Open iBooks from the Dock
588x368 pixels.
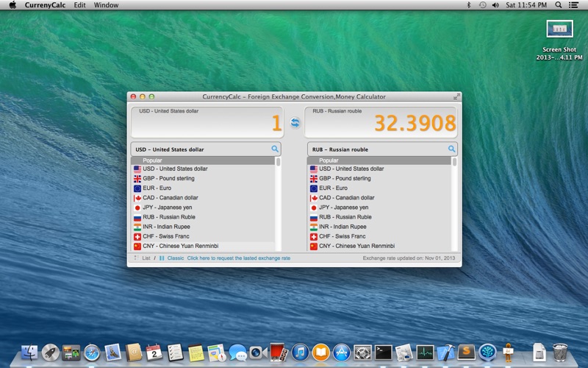coord(321,353)
